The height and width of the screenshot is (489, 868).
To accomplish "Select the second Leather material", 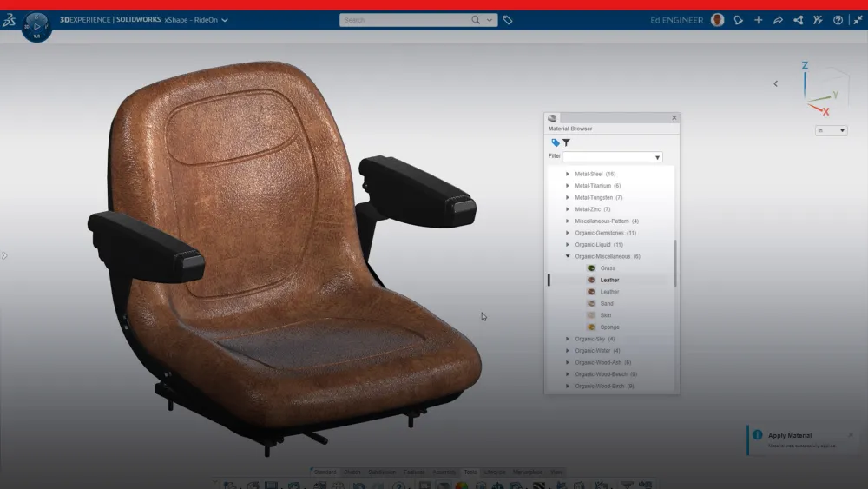I will click(x=609, y=292).
